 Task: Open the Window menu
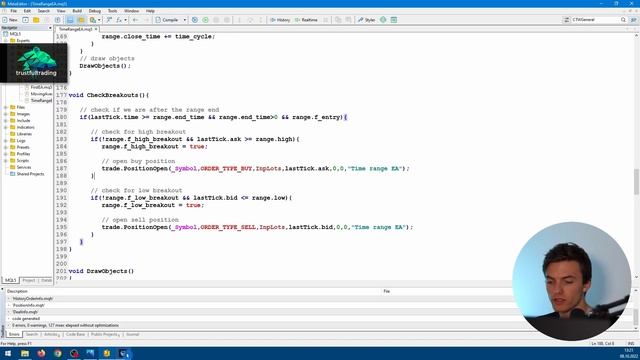point(131,11)
